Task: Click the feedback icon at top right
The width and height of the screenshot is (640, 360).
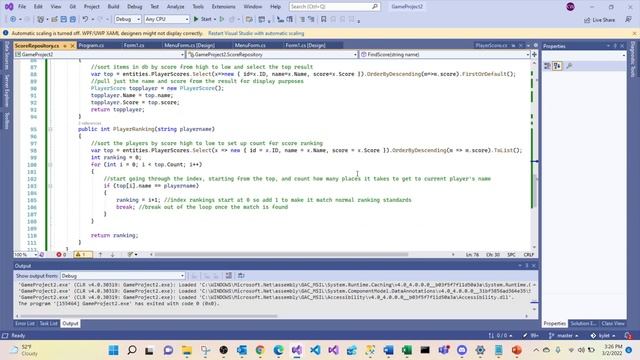Action: click(x=628, y=20)
